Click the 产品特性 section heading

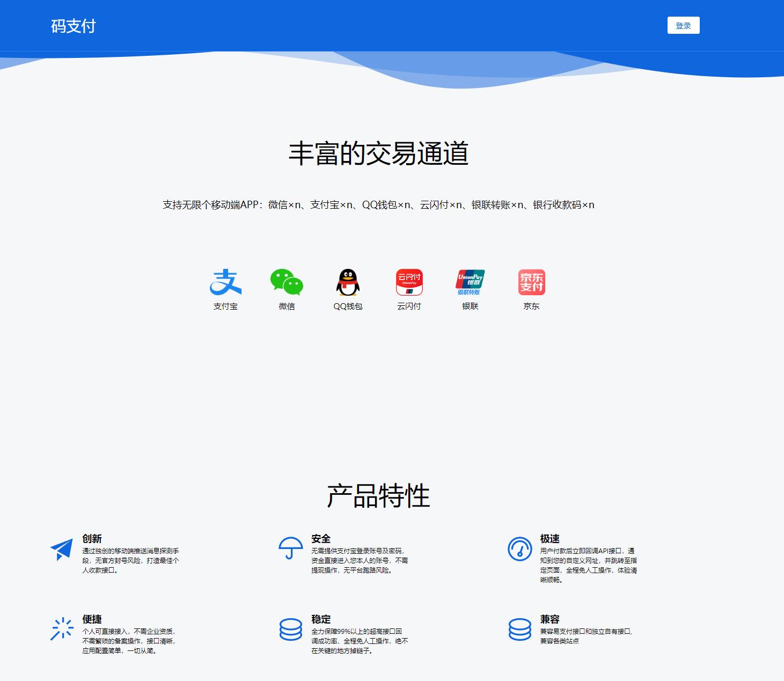(378, 495)
